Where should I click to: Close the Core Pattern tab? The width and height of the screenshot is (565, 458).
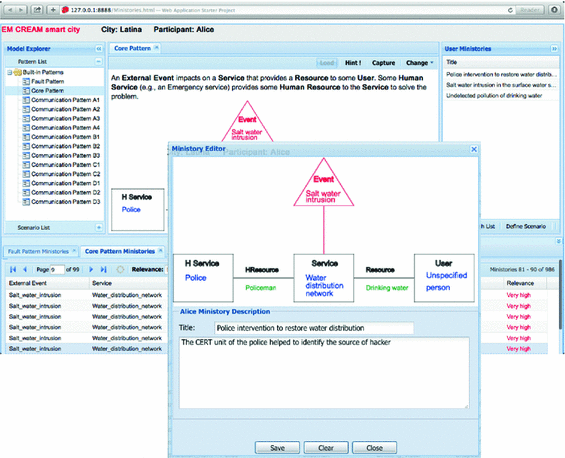pyautogui.click(x=156, y=47)
